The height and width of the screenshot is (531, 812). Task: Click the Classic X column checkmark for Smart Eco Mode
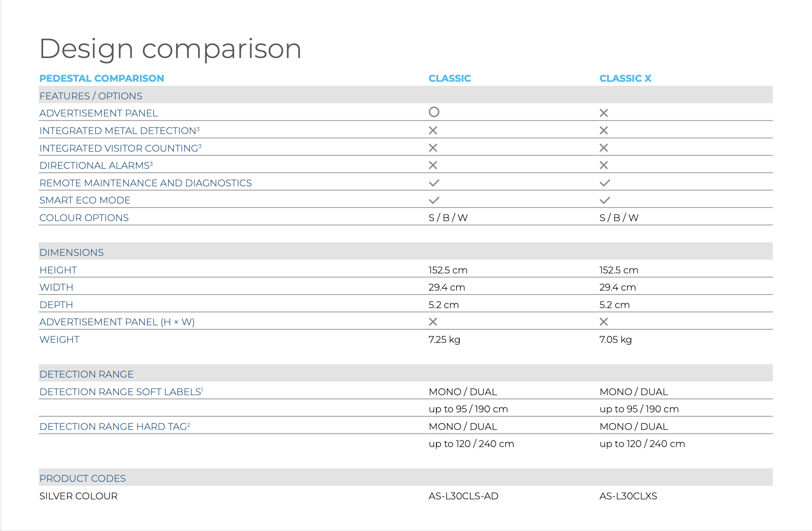coord(605,200)
